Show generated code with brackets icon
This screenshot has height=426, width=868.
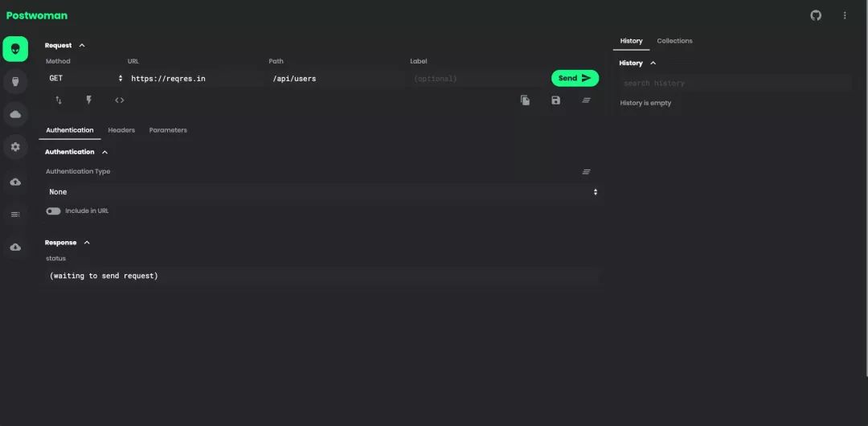(x=120, y=100)
